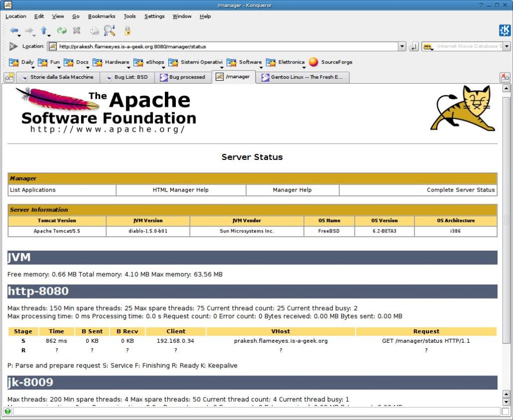Switch to Storie dalla Sala Macchine tab

(x=58, y=77)
